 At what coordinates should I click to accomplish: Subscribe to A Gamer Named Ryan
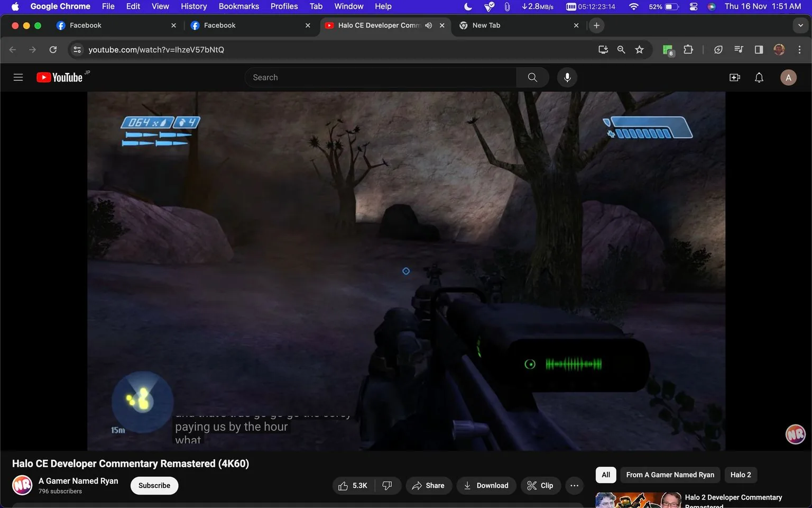tap(154, 485)
